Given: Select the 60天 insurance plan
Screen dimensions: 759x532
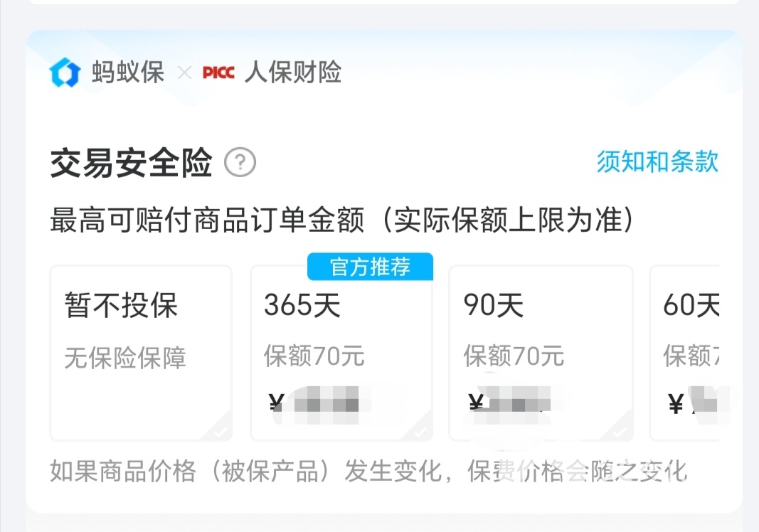Looking at the screenshot, I should [684, 353].
